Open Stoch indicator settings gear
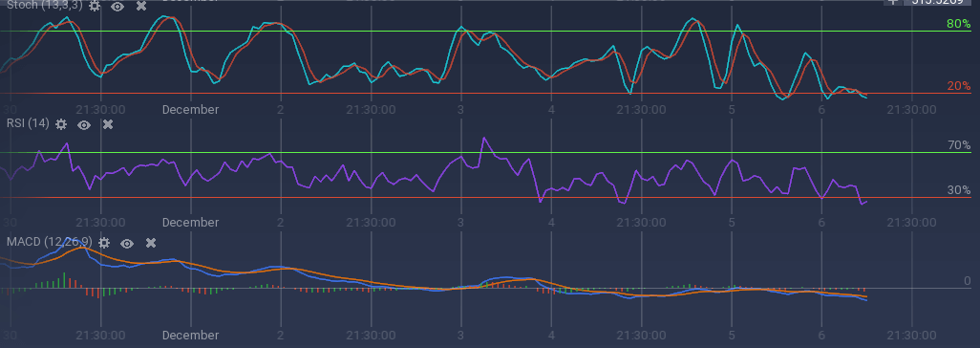The image size is (980, 348). [x=94, y=6]
